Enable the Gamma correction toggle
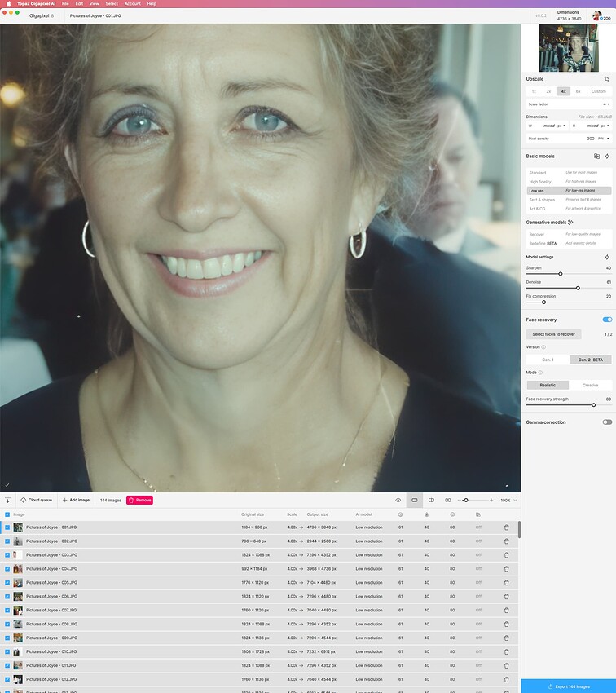Screen dimensions: 616x693 coord(607,422)
